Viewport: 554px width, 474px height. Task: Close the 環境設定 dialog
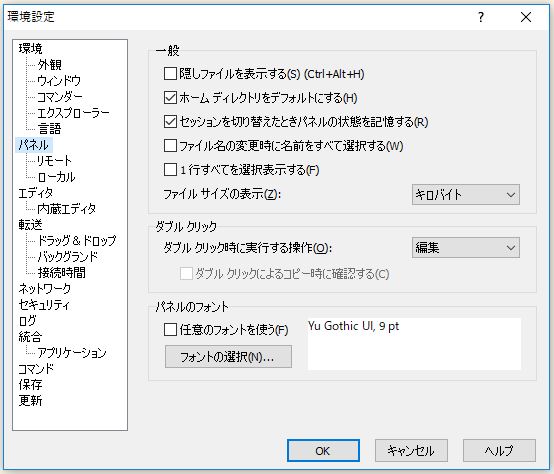[526, 17]
